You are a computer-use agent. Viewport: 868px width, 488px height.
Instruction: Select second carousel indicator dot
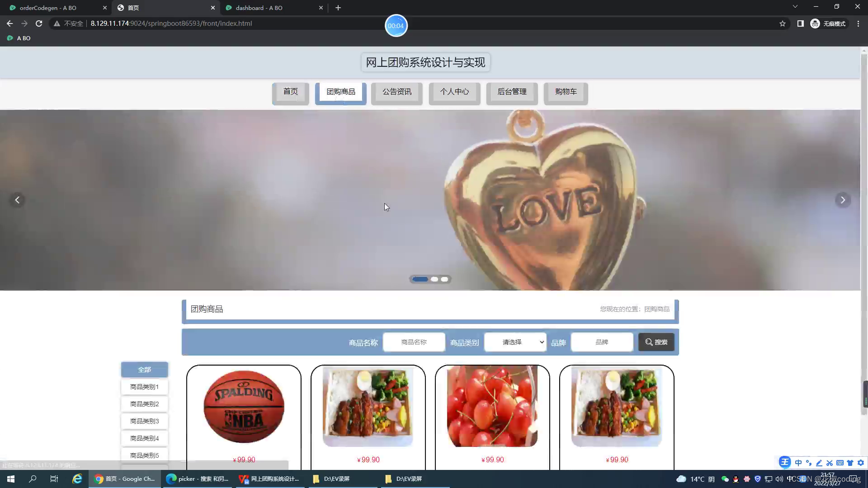point(434,279)
